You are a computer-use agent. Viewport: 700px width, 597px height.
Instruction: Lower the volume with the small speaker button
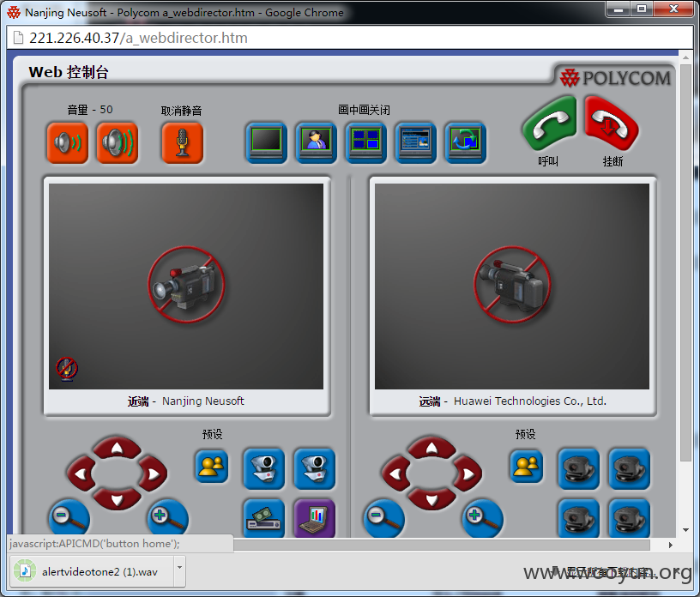pos(68,143)
